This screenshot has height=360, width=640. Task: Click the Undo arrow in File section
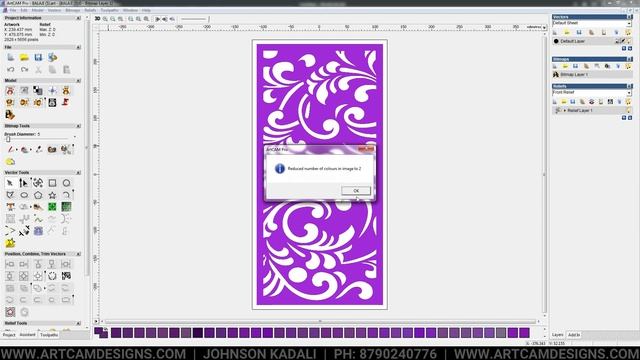click(x=11, y=70)
